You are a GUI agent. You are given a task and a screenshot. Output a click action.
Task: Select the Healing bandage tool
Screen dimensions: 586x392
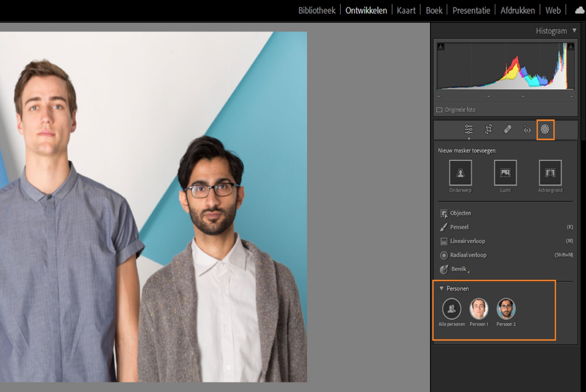pyautogui.click(x=508, y=129)
